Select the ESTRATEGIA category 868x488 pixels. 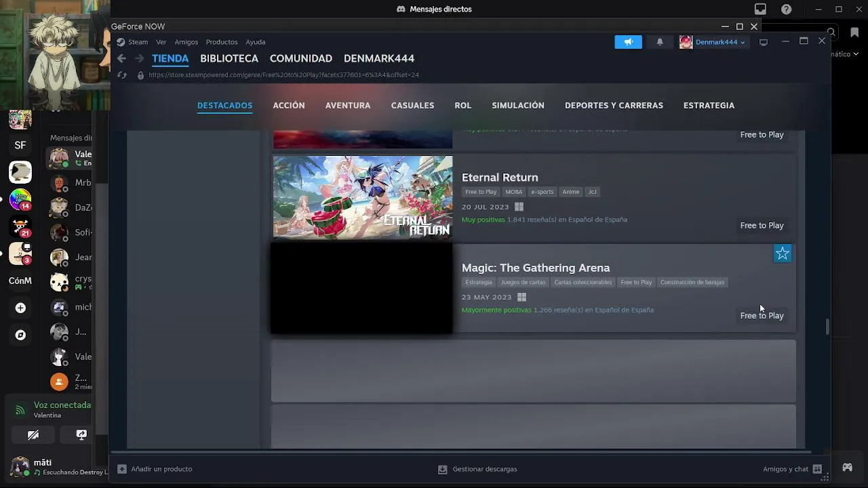tap(709, 106)
